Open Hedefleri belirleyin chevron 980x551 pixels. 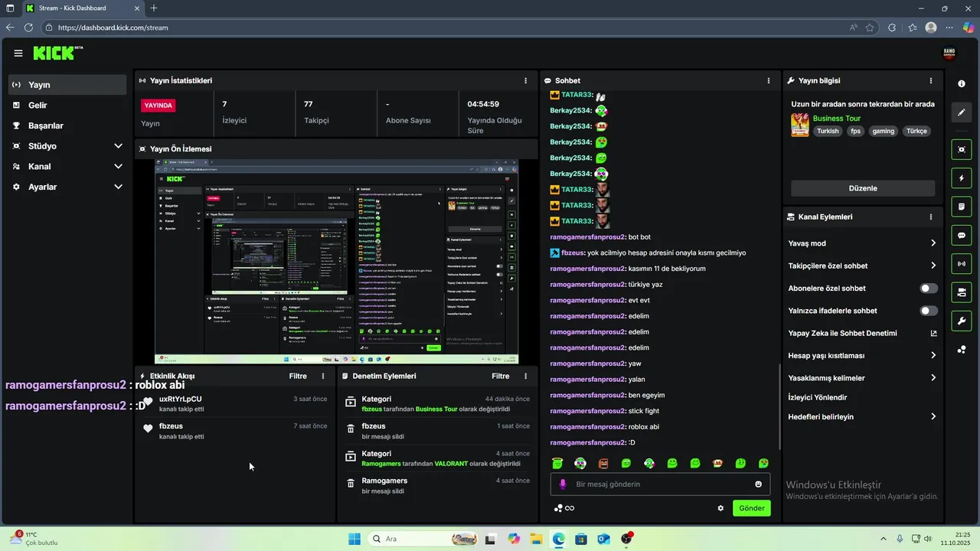click(x=933, y=416)
